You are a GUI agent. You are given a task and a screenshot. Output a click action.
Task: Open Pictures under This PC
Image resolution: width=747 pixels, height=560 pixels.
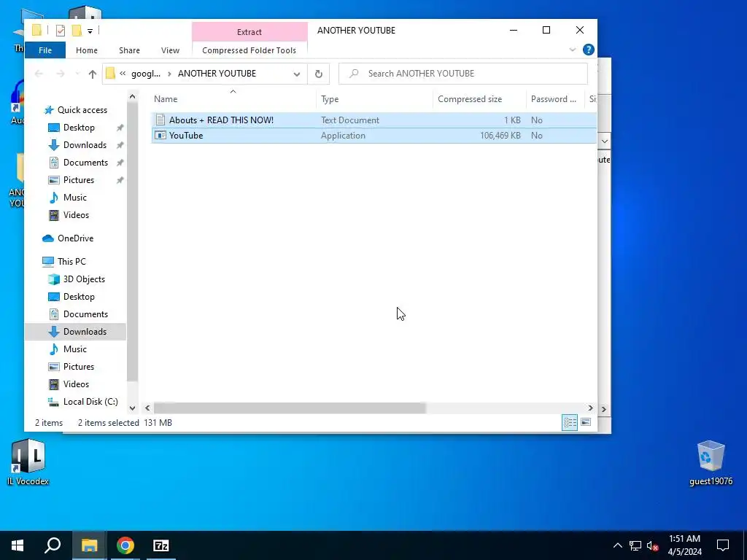tap(79, 367)
